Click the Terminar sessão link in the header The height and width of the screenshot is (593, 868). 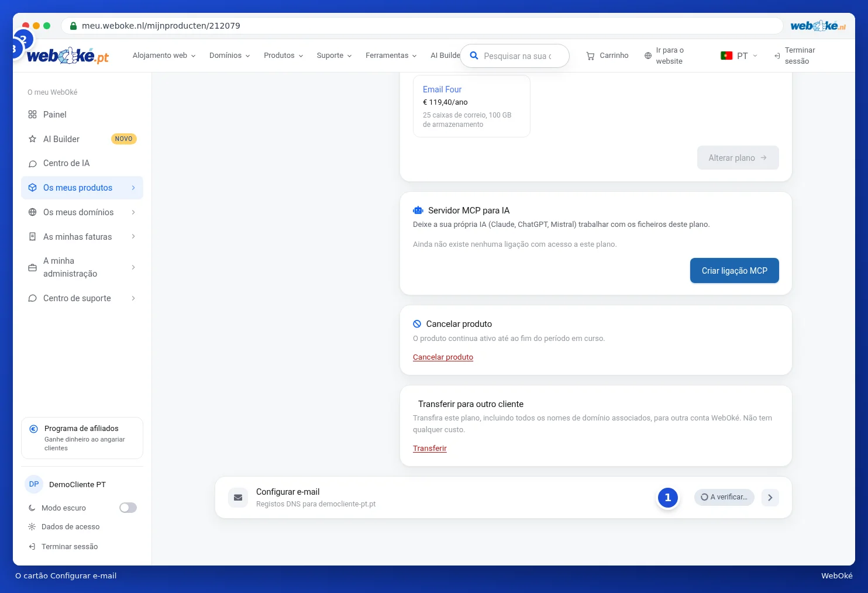pyautogui.click(x=795, y=56)
